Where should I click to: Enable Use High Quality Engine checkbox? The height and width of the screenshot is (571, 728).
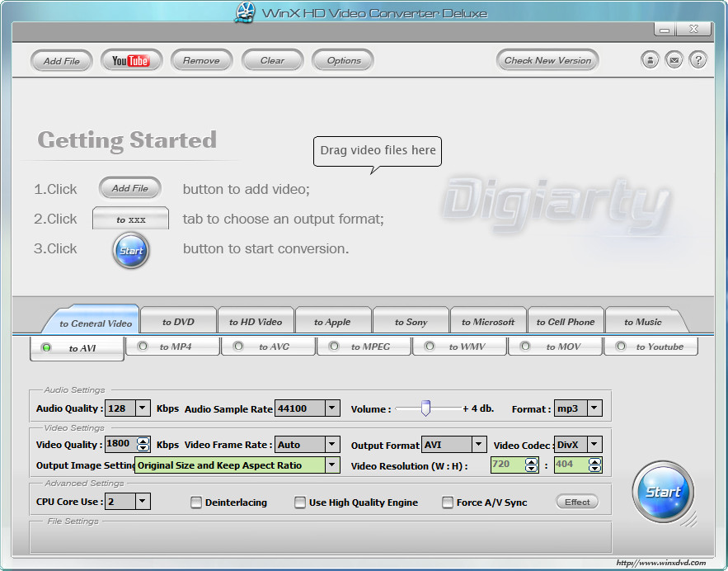pos(300,503)
